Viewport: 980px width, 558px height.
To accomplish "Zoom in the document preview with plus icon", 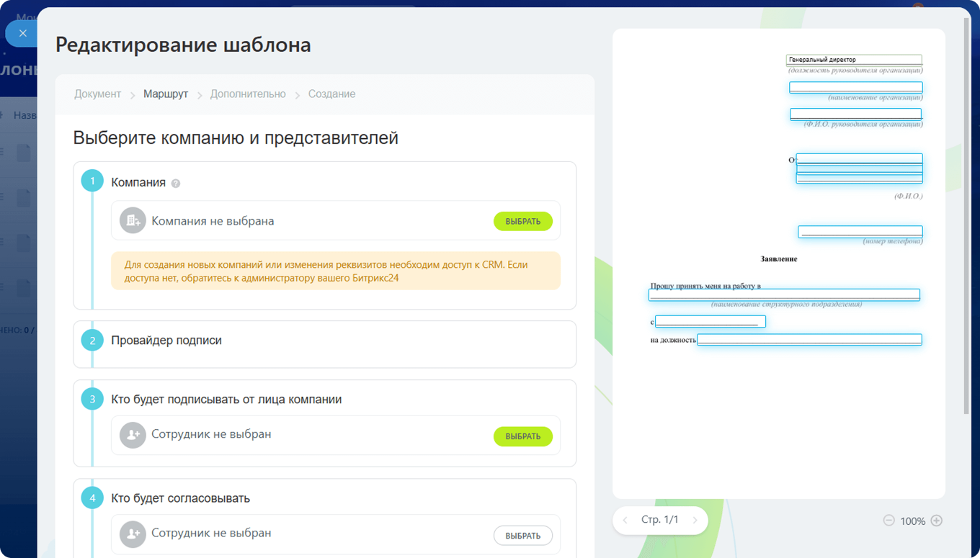I will tap(936, 521).
